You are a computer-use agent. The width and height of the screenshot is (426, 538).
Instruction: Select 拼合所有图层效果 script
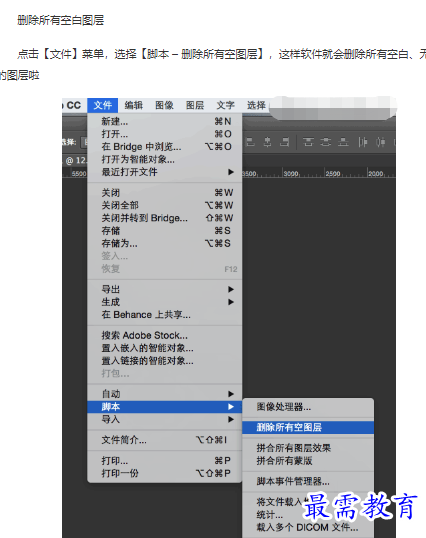[x=308, y=448]
